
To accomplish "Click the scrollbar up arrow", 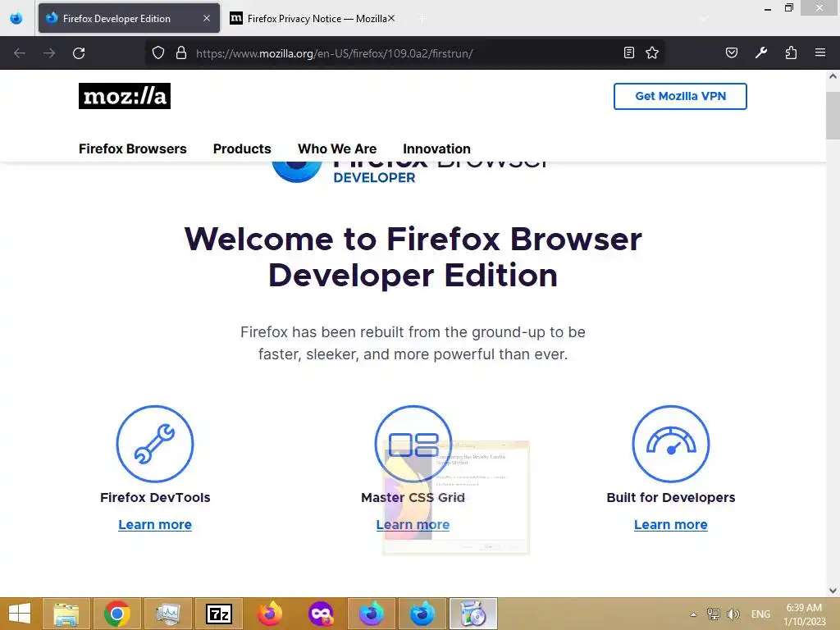I will click(x=833, y=76).
